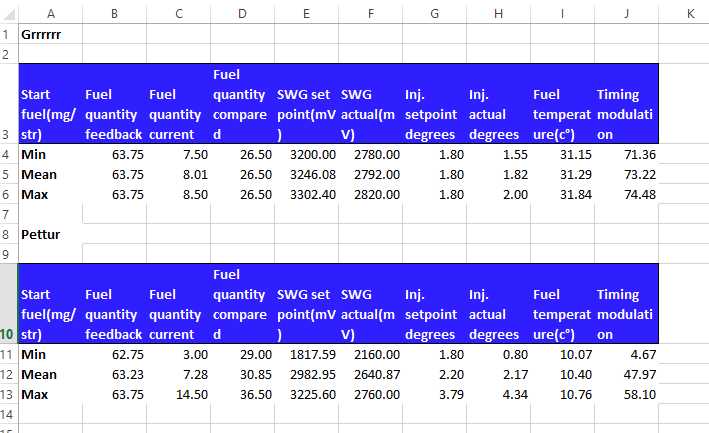The image size is (709, 433).
Task: Click Fuel temperature header in row 10
Action: 562,304
